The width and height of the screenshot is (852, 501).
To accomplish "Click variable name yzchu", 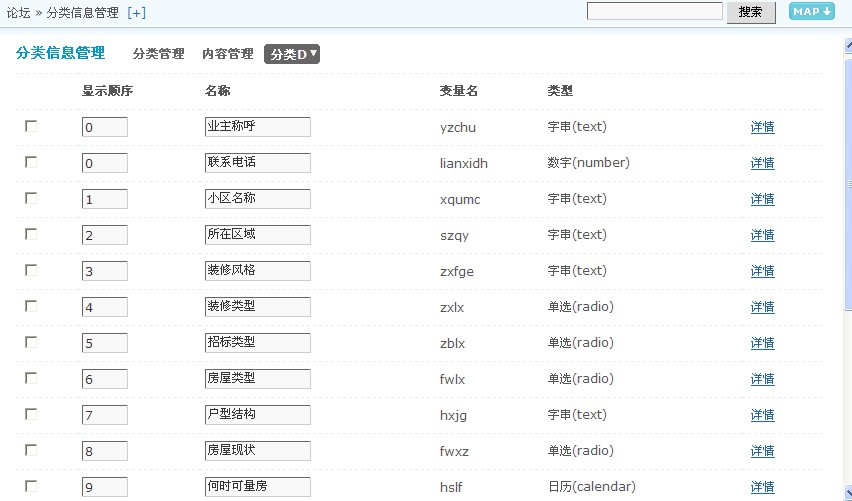I will (x=458, y=128).
